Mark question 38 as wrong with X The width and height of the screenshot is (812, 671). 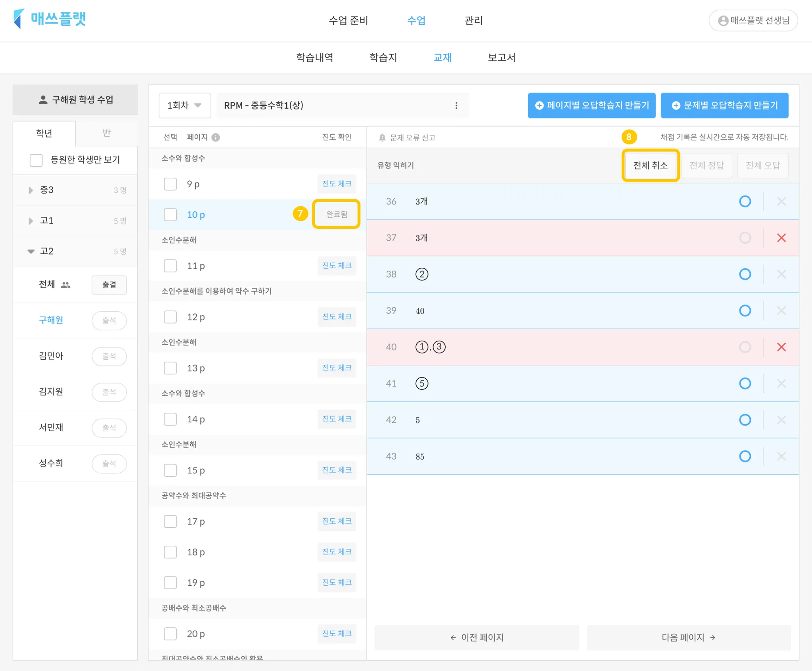click(781, 274)
